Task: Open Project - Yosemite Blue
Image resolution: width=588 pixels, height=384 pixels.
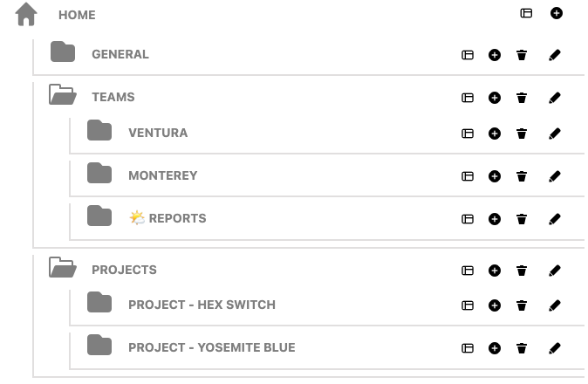Action: point(211,347)
